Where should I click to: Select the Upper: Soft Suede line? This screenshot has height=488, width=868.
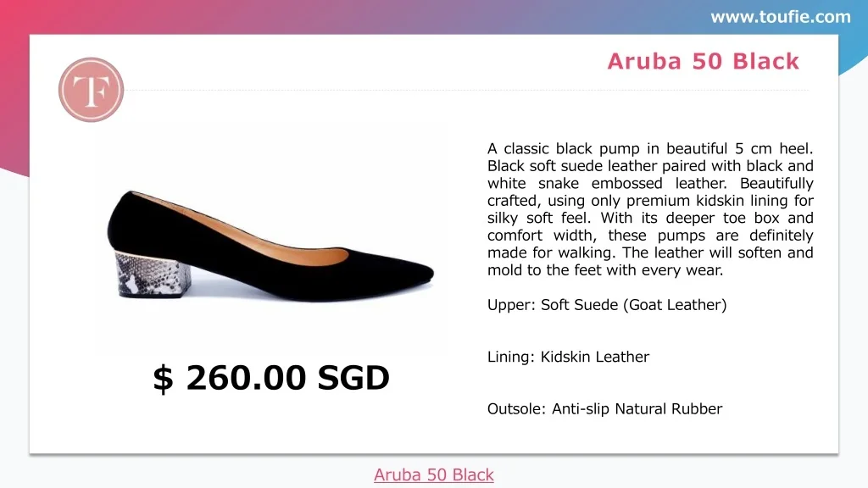point(607,305)
